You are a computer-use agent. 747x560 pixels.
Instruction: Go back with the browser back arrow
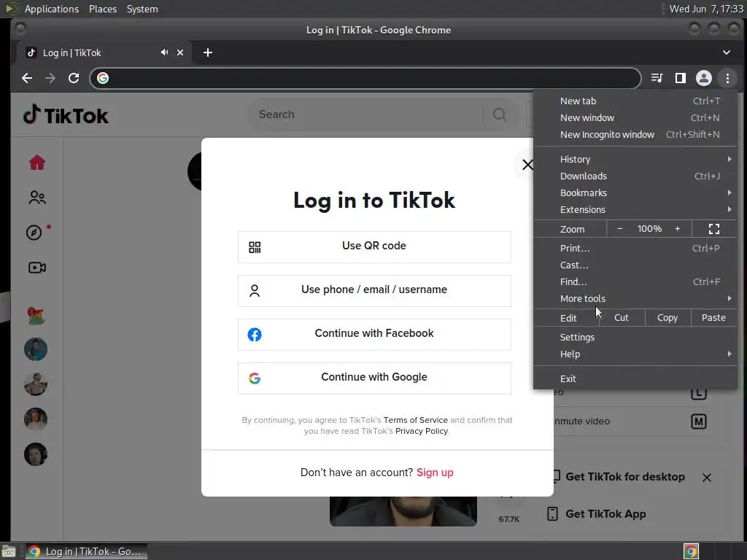(27, 78)
